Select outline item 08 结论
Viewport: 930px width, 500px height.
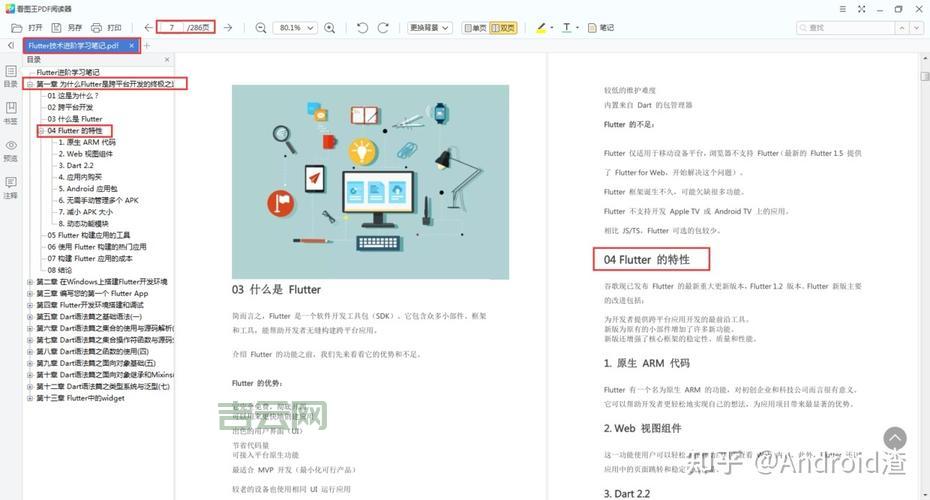tap(59, 270)
